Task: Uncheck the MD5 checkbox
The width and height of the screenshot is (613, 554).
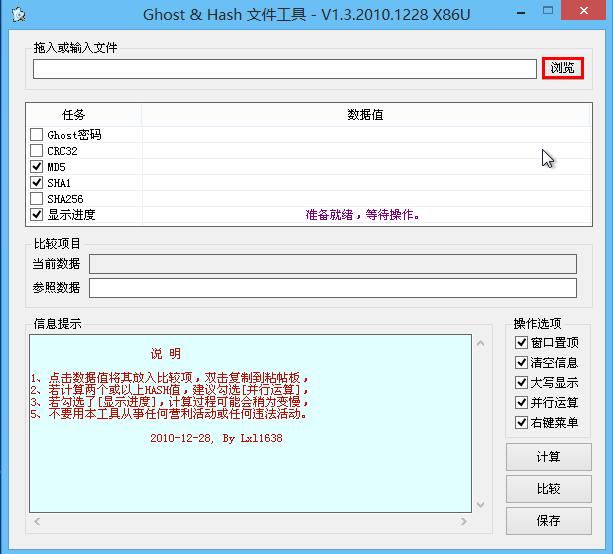Action: (x=37, y=167)
